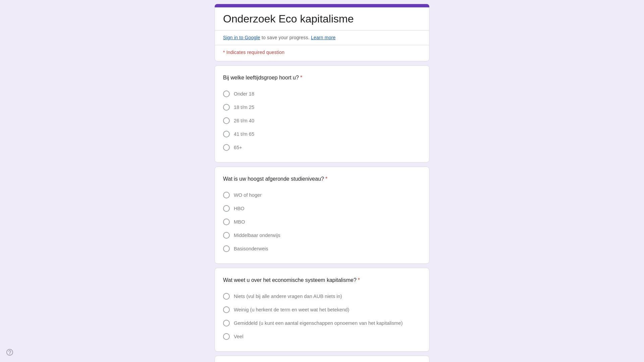Select the Gemiddeld knowledge option
Image resolution: width=644 pixels, height=362 pixels.
pyautogui.click(x=226, y=323)
